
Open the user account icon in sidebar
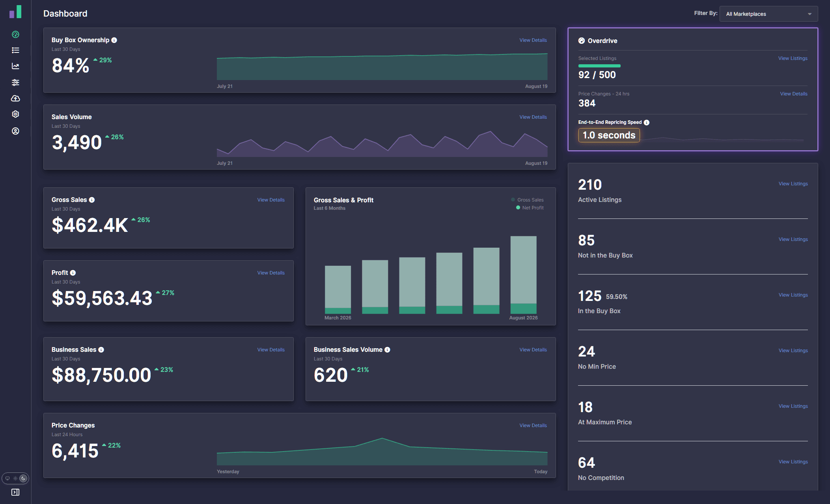(x=15, y=131)
